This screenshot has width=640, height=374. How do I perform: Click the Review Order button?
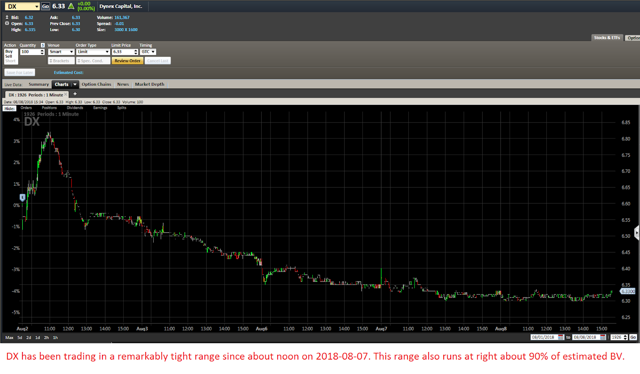point(127,61)
